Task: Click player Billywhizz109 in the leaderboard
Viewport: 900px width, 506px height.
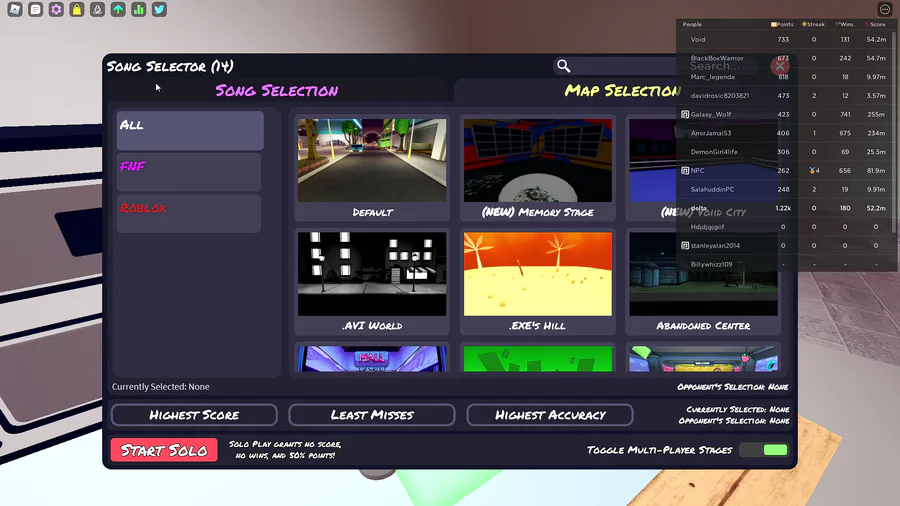Action: [x=711, y=264]
